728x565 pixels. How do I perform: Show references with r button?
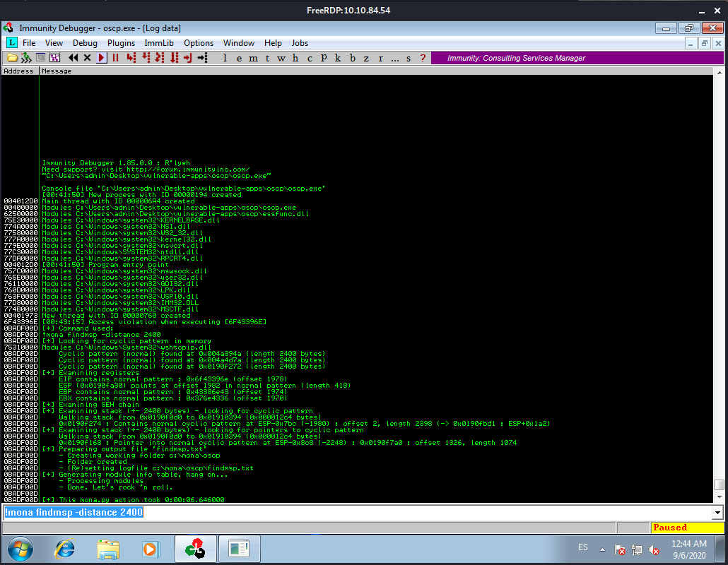point(381,58)
